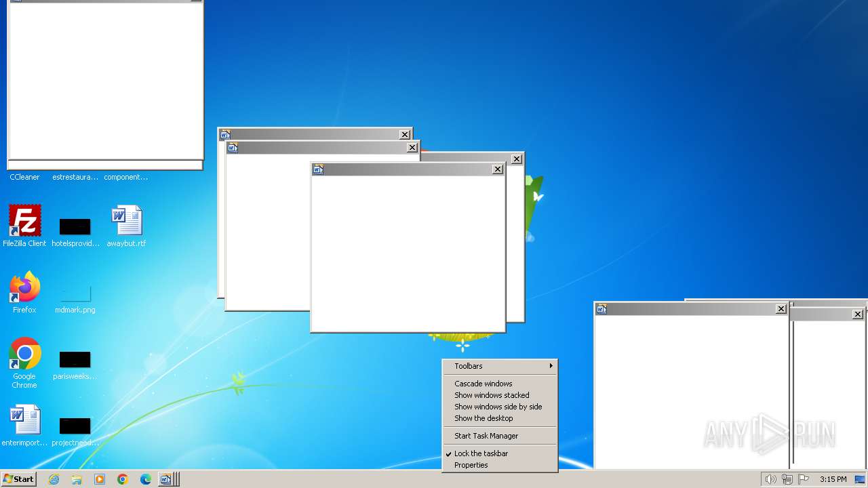Screen dimensions: 868x488
Task: Click the component desktop file label
Action: (126, 177)
